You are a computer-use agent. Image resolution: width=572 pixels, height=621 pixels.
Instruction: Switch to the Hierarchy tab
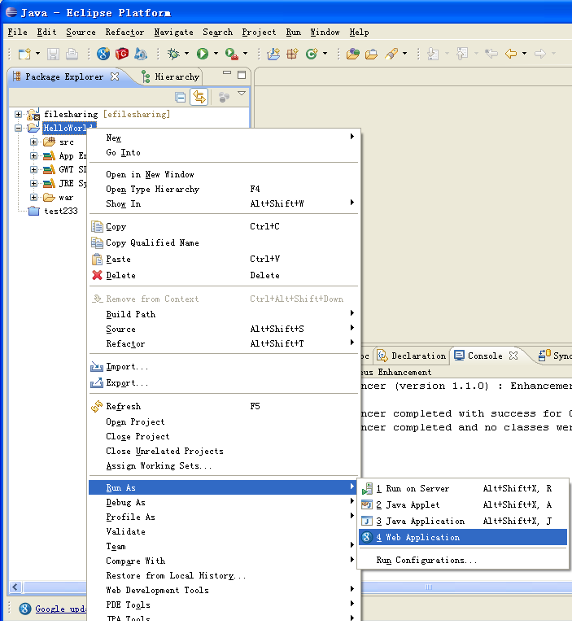point(171,77)
